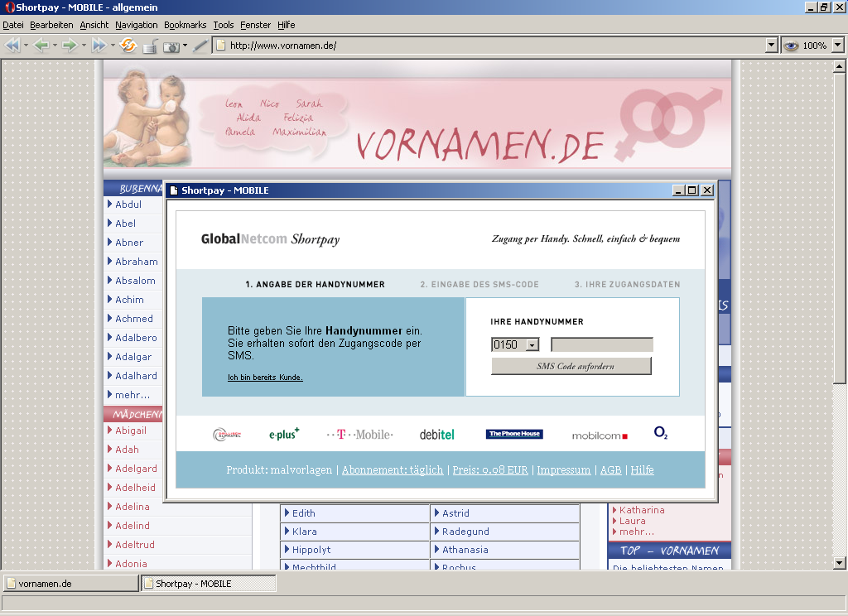This screenshot has height=616, width=848.
Task: Open the AGB link
Action: [610, 470]
